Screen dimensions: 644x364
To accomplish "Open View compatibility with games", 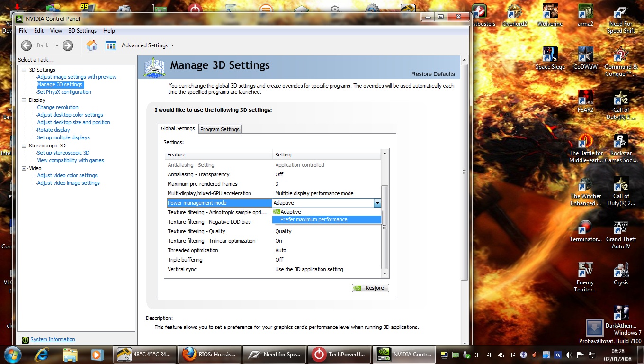I will tap(71, 160).
